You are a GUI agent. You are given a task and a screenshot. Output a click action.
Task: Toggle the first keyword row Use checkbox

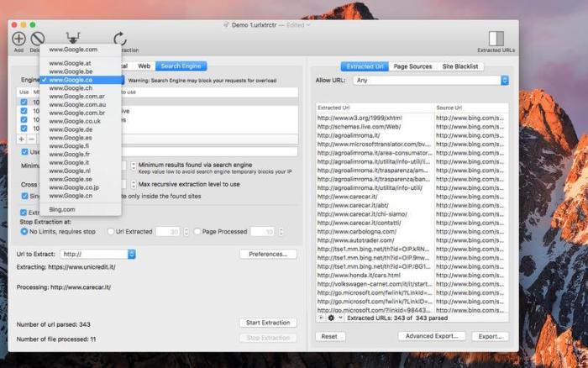[x=24, y=102]
